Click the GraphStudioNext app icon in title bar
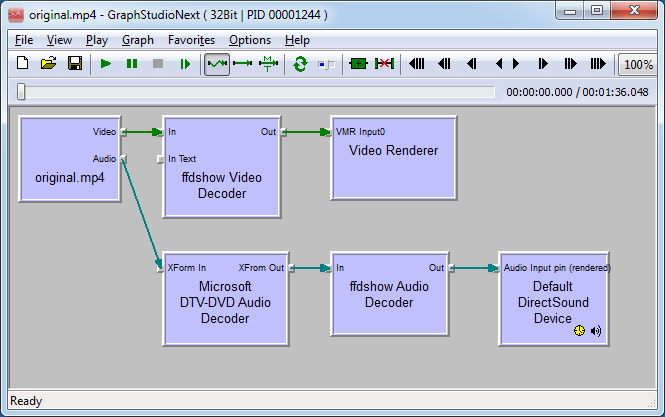The height and width of the screenshot is (417, 665). 16,15
